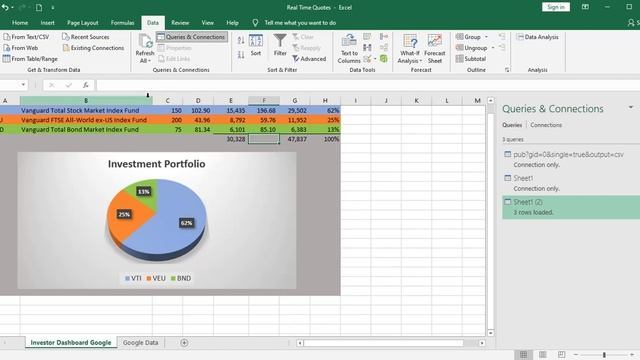The width and height of the screenshot is (640, 360).
Task: Open Recent Sources
Action: [x=86, y=37]
